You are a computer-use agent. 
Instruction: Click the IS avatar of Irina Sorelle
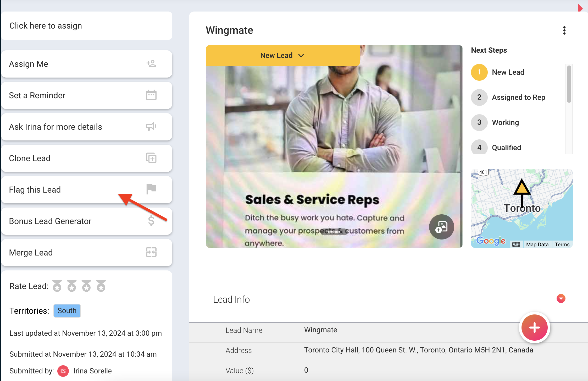point(63,371)
